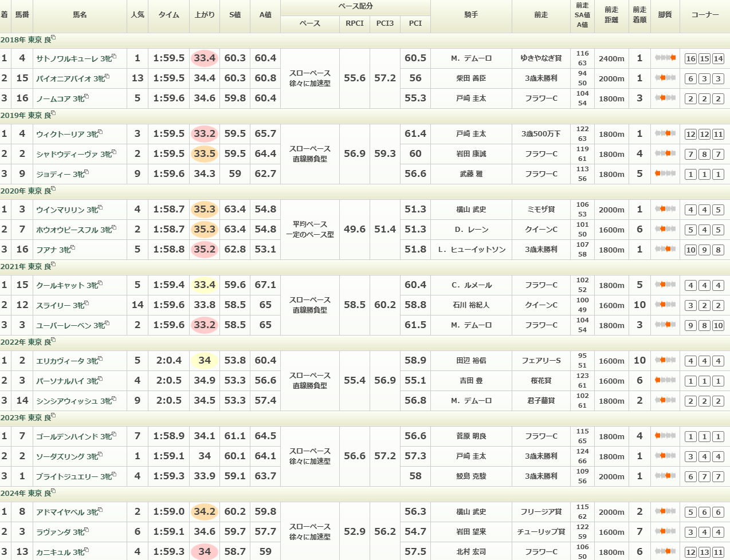Click the pink-highlighted 33.2 in ウィクトーリア row

tap(205, 133)
